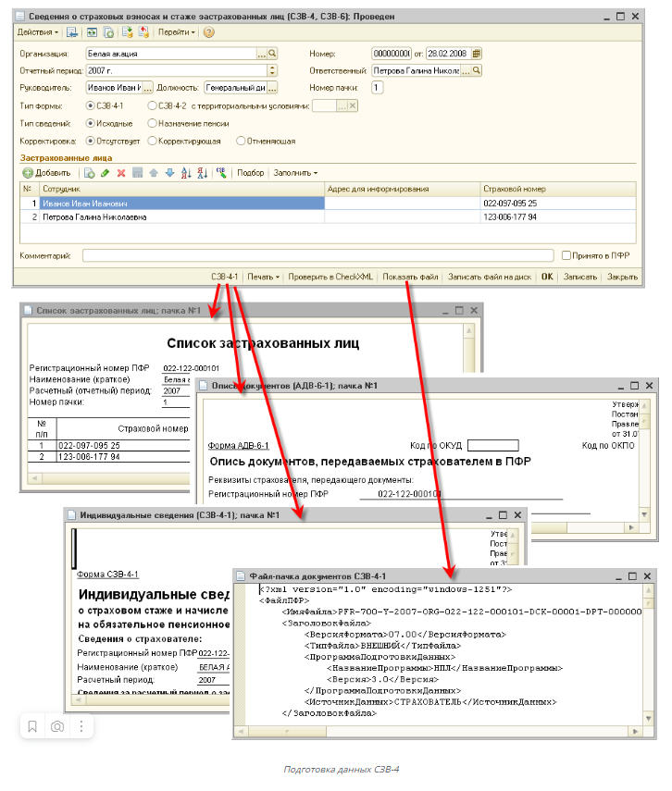Expand the Заполнить dropdown

[295, 173]
